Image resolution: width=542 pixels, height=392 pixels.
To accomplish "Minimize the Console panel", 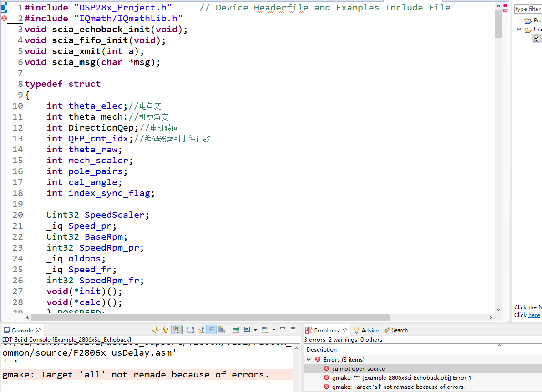I will tap(283, 329).
